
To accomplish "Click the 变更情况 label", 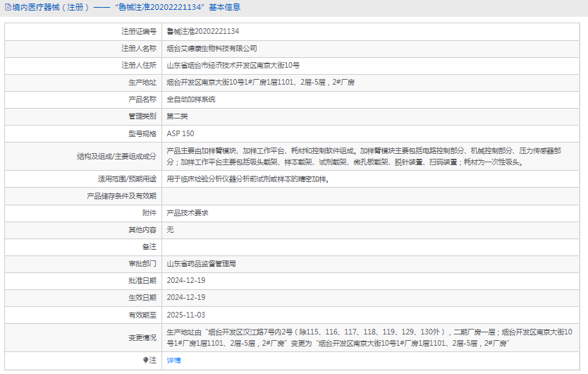I will click(x=142, y=337).
